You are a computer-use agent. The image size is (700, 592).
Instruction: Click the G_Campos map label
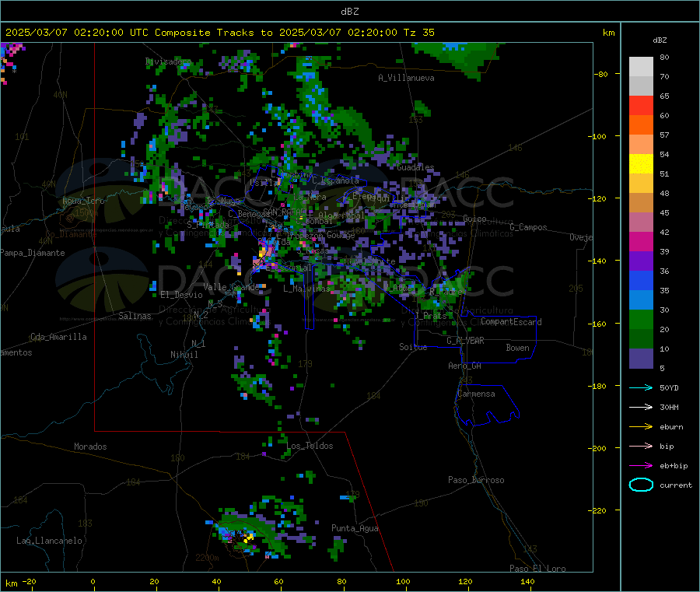click(x=529, y=227)
